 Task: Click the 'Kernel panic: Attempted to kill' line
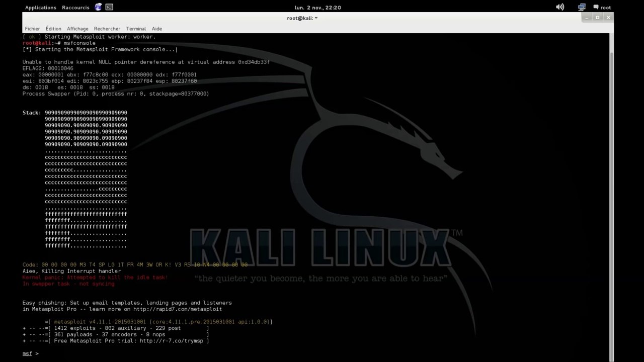95,278
